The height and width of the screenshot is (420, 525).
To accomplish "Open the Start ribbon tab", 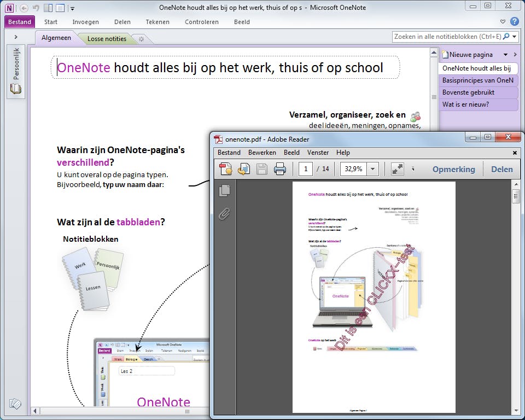I will [x=51, y=22].
